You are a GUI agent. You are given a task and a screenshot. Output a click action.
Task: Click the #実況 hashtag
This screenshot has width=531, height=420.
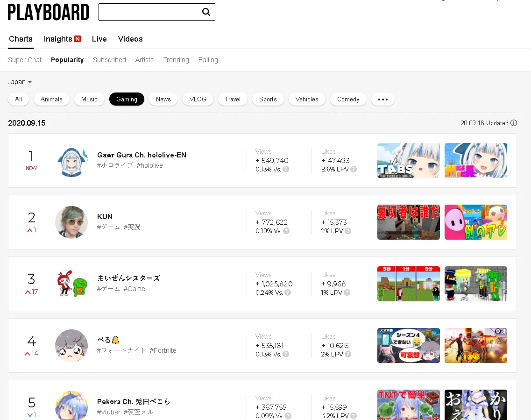pyautogui.click(x=132, y=227)
